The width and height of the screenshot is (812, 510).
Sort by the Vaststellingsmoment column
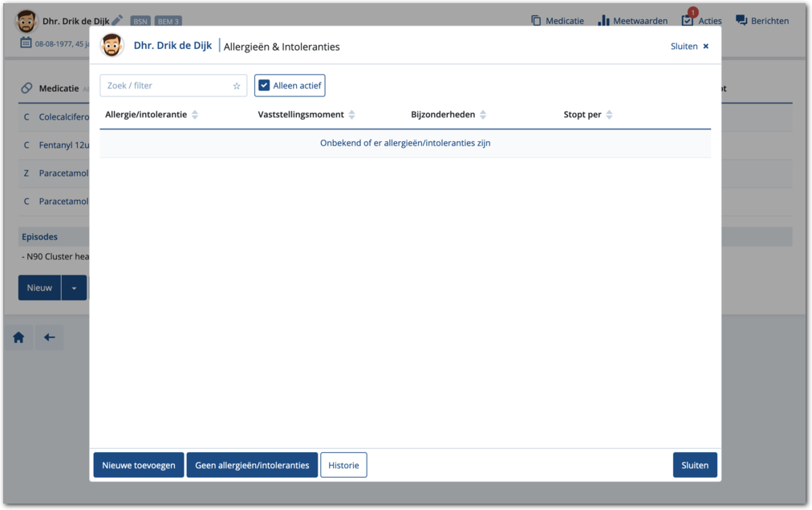pos(351,115)
